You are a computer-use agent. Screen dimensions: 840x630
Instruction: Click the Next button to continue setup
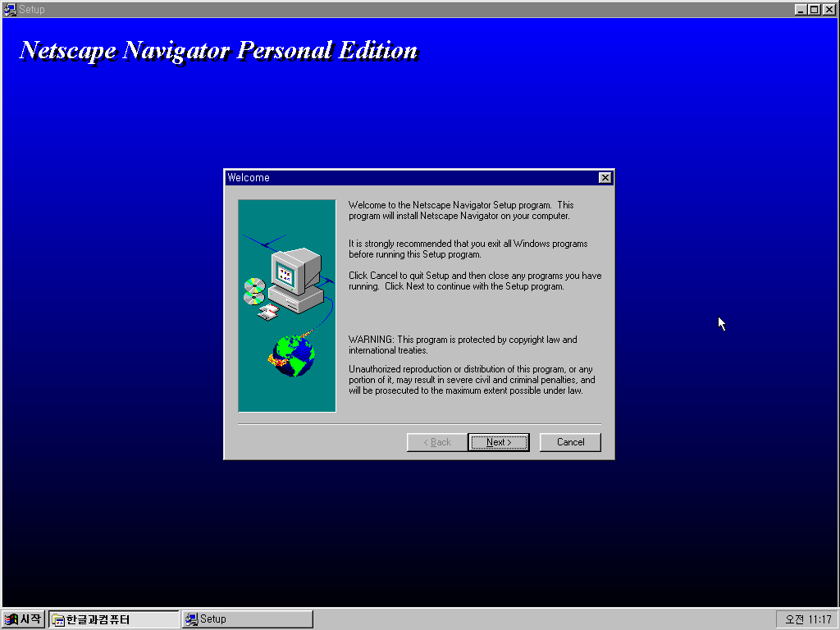point(498,442)
